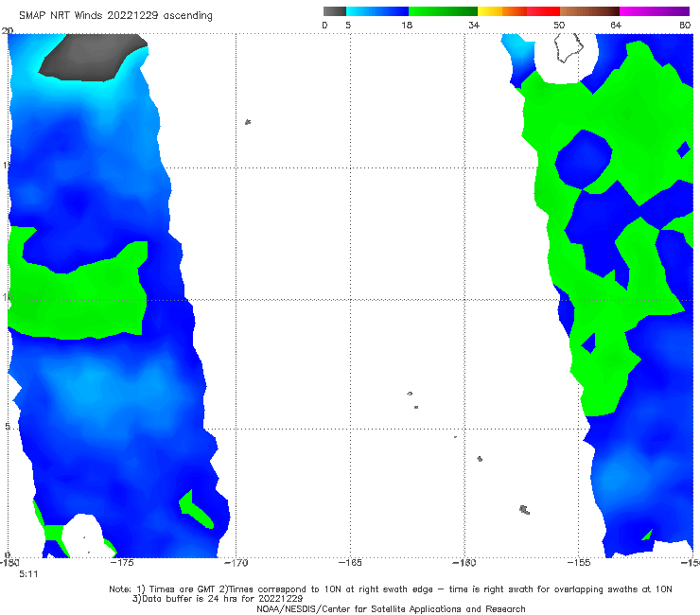Click the '5:11' swath time label
Screen dimensions: 700x615
tap(28, 574)
